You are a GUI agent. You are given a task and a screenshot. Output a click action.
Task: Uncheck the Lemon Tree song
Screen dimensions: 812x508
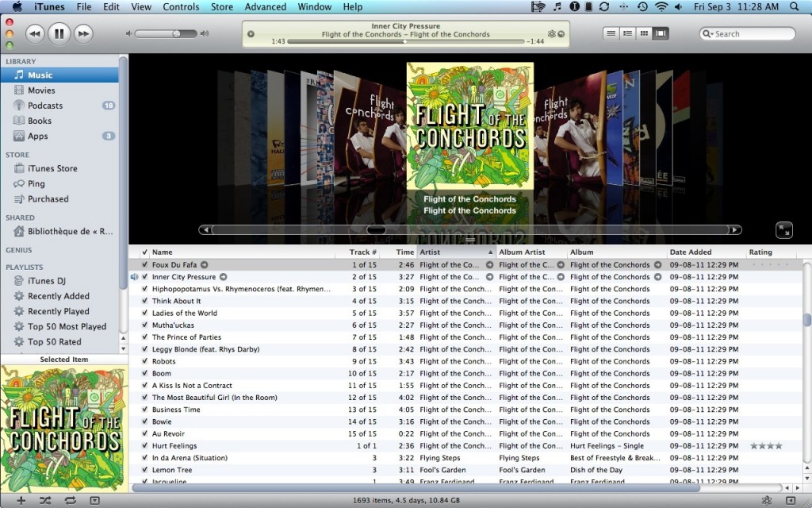(144, 470)
